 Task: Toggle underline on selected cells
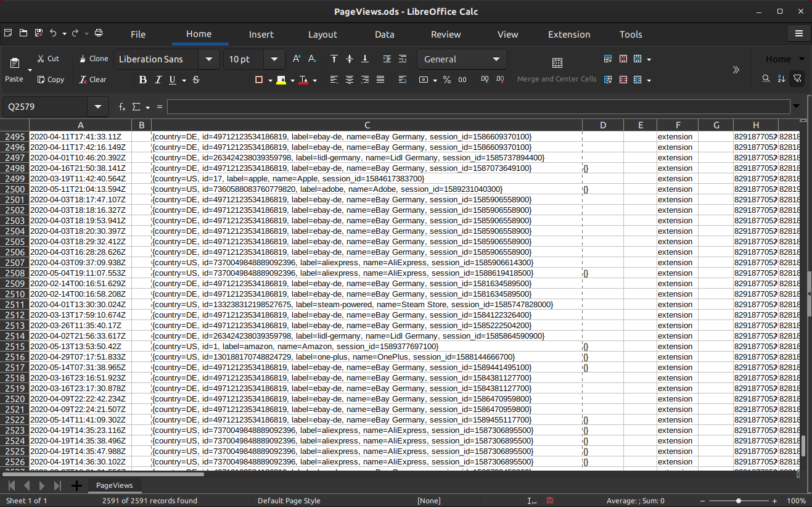point(173,80)
